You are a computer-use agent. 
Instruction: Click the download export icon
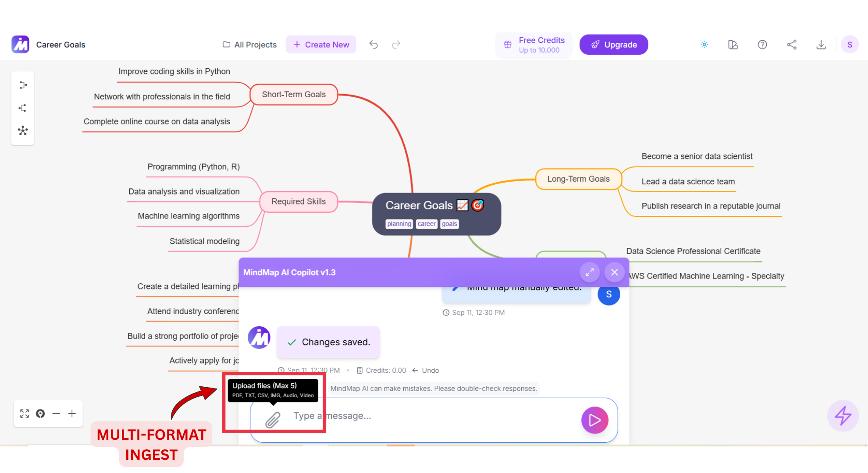(x=821, y=45)
